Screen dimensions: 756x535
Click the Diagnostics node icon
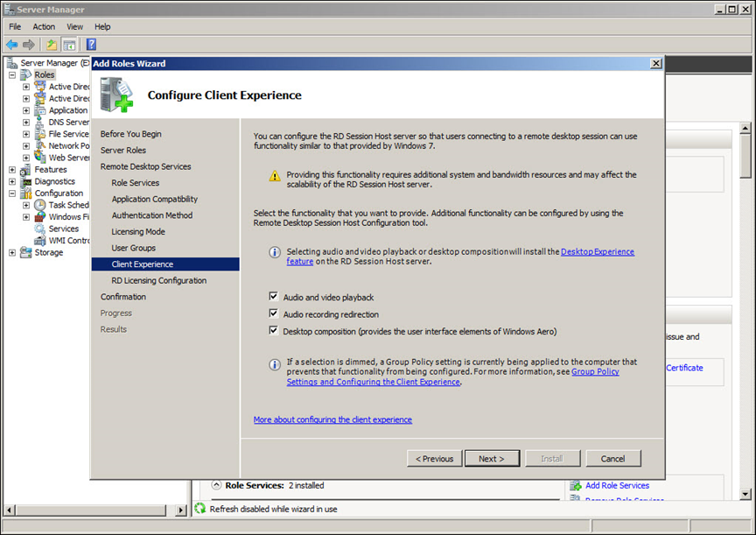(26, 181)
